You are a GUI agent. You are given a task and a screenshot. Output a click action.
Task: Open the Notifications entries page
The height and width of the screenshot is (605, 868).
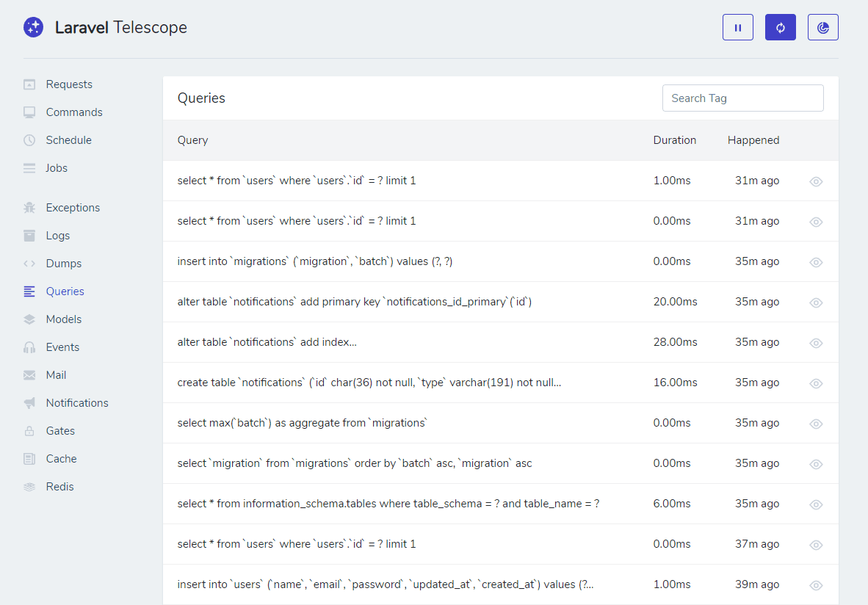pos(76,402)
